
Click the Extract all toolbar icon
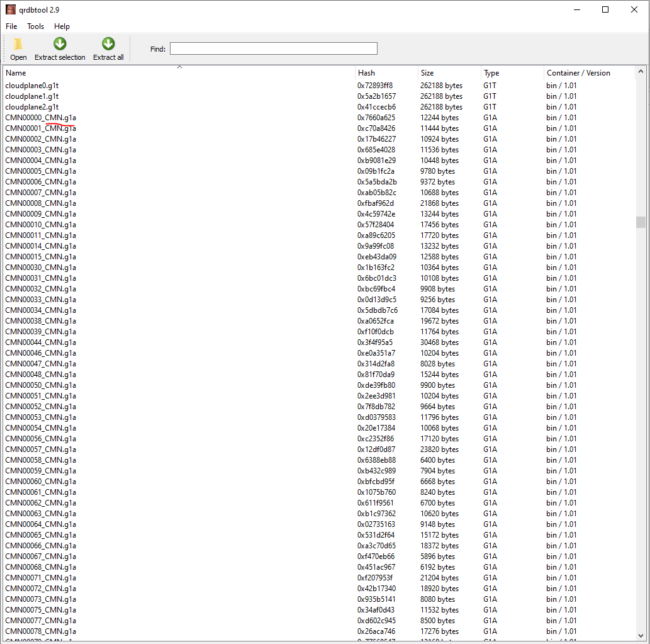108,43
